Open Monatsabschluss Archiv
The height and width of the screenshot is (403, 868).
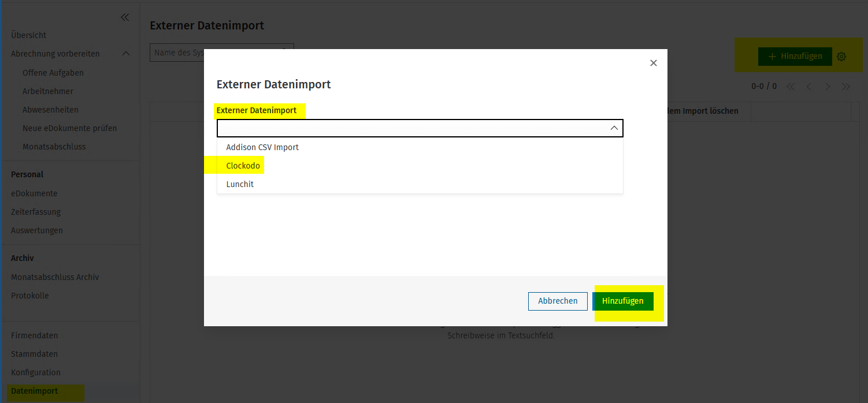[x=55, y=277]
